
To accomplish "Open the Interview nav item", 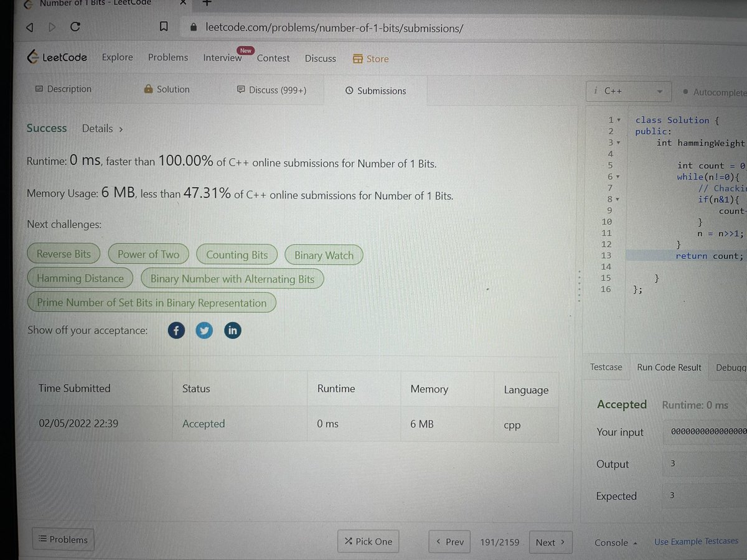I will coord(222,58).
